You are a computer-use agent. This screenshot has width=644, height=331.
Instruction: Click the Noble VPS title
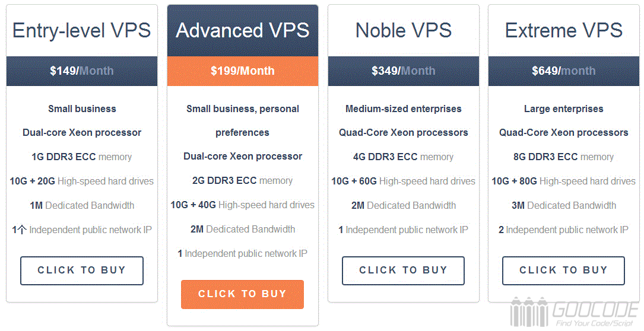tap(404, 30)
